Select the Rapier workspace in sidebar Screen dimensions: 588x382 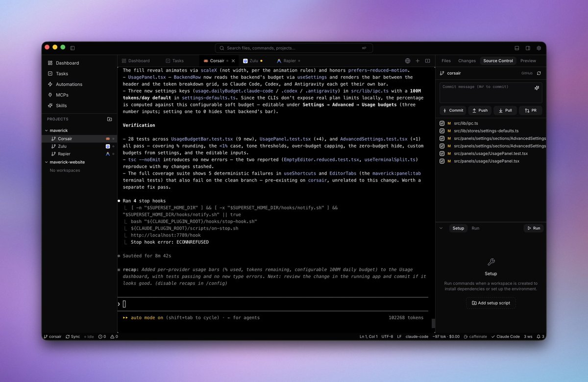pos(79,153)
